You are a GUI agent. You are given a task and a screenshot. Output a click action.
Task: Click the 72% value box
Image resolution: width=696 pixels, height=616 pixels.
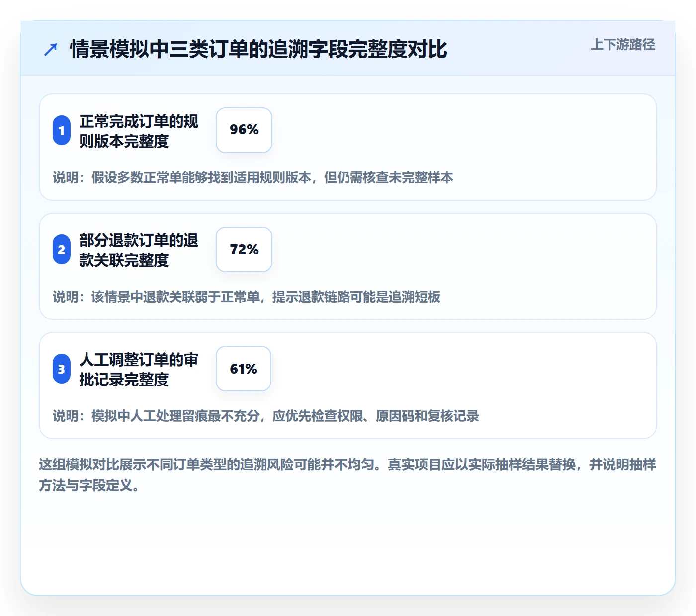tap(244, 249)
